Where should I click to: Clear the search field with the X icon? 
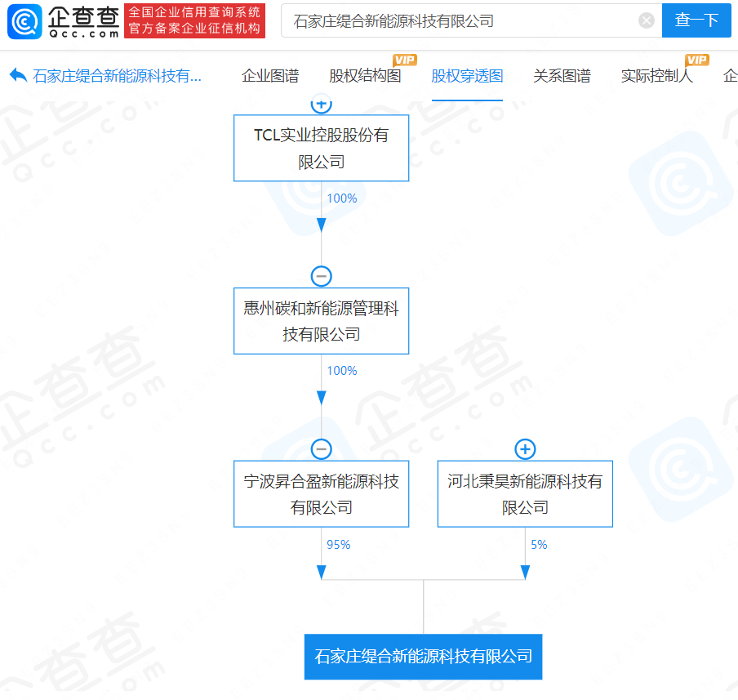tap(647, 20)
